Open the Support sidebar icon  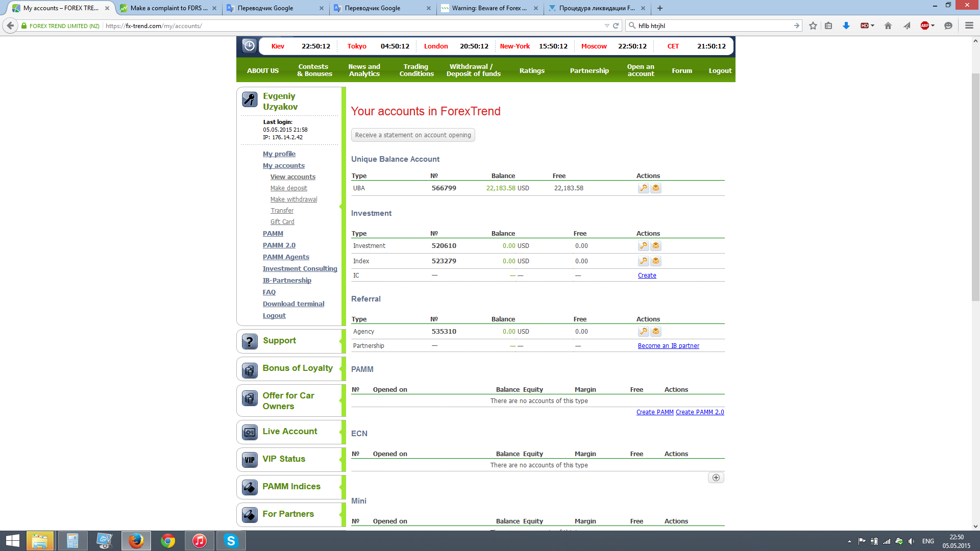[x=250, y=341]
